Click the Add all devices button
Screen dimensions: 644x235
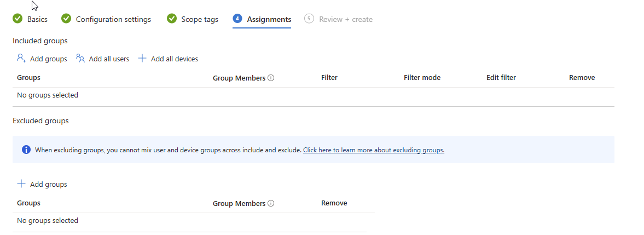(x=168, y=59)
